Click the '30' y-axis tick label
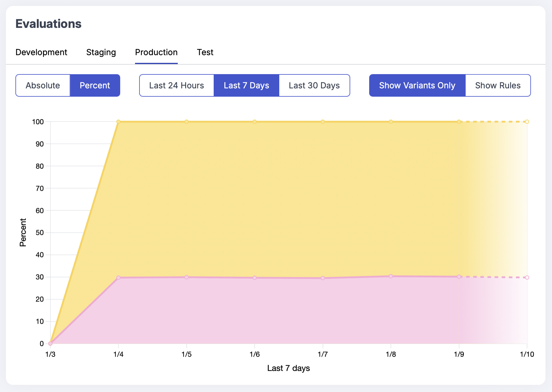This screenshot has width=552, height=392. (x=40, y=277)
